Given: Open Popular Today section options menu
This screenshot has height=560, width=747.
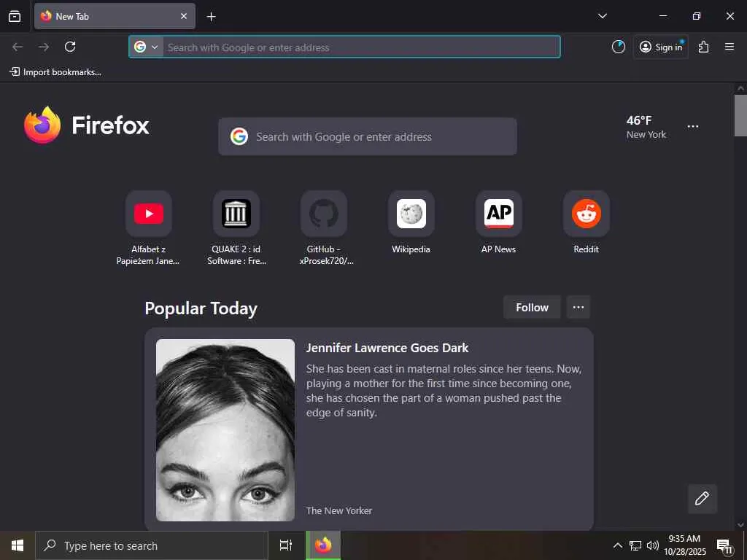Looking at the screenshot, I should (x=578, y=308).
